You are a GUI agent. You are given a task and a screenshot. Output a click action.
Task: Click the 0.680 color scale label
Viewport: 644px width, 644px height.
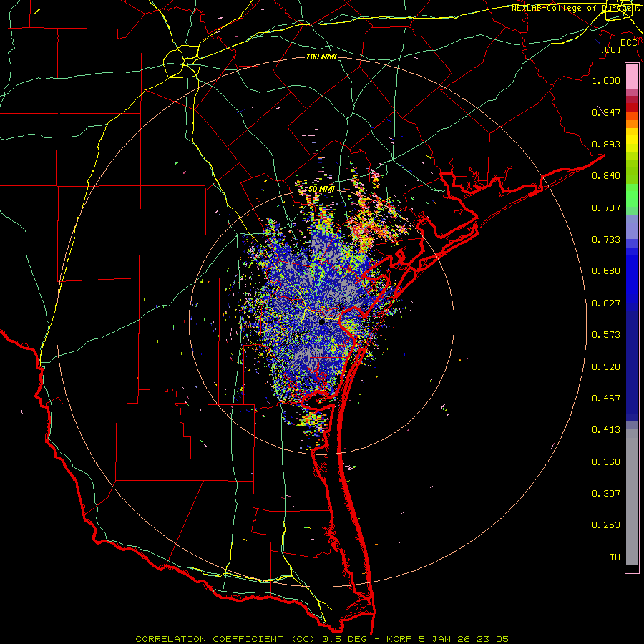pos(606,271)
